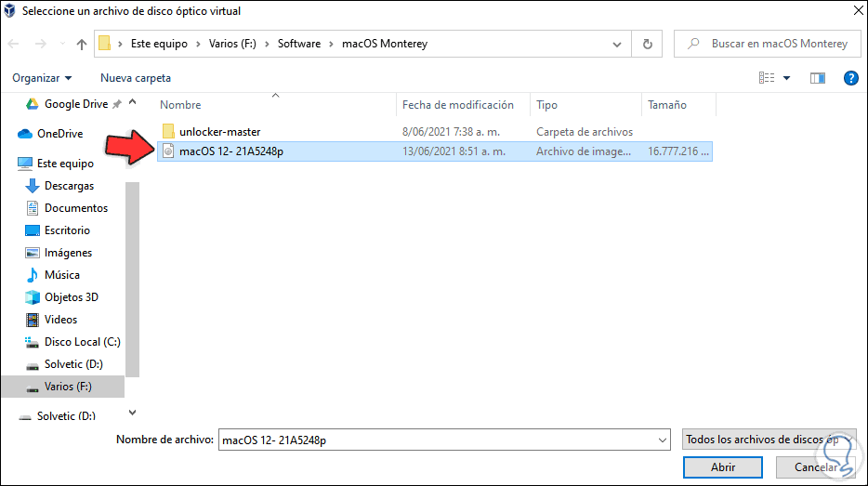This screenshot has height=486, width=868.
Task: Expand address bar history dropdown
Action: 617,44
